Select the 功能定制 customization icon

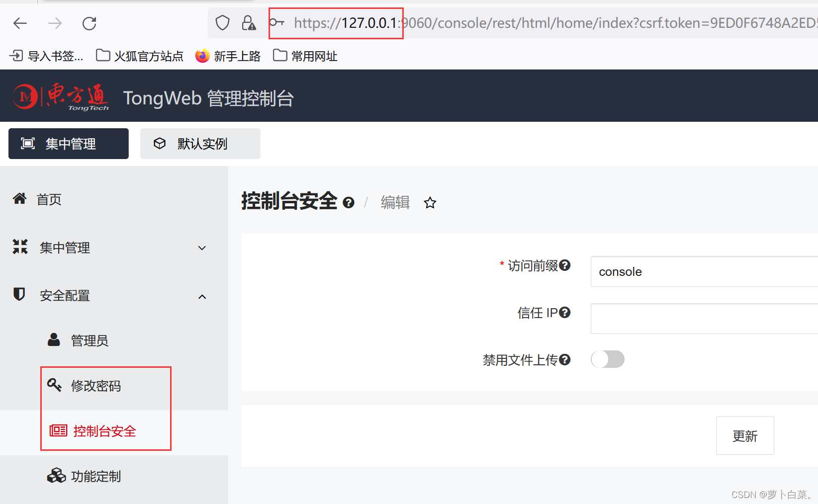(x=56, y=476)
